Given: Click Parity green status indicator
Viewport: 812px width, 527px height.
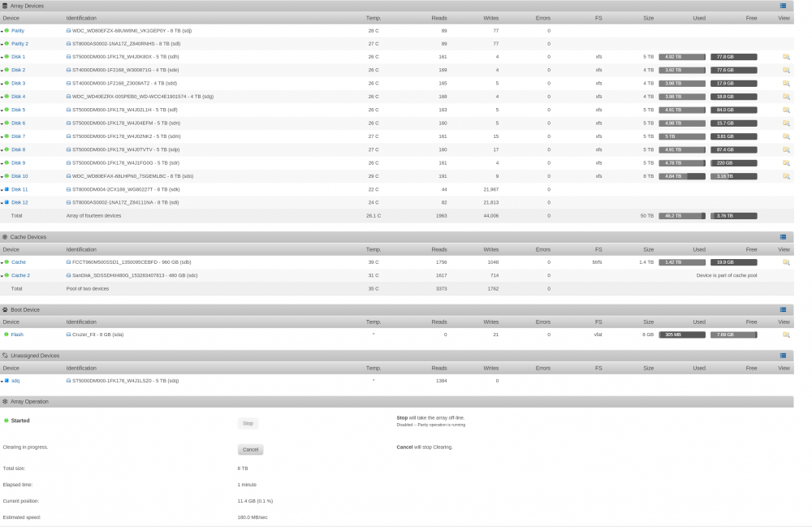Looking at the screenshot, I should coord(6,31).
